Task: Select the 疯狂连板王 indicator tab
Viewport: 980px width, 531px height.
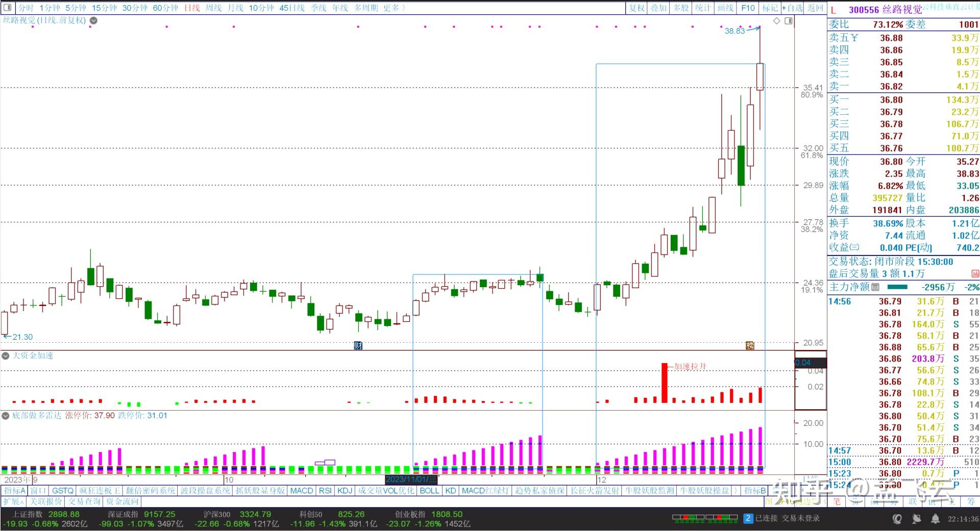Action: tap(100, 491)
